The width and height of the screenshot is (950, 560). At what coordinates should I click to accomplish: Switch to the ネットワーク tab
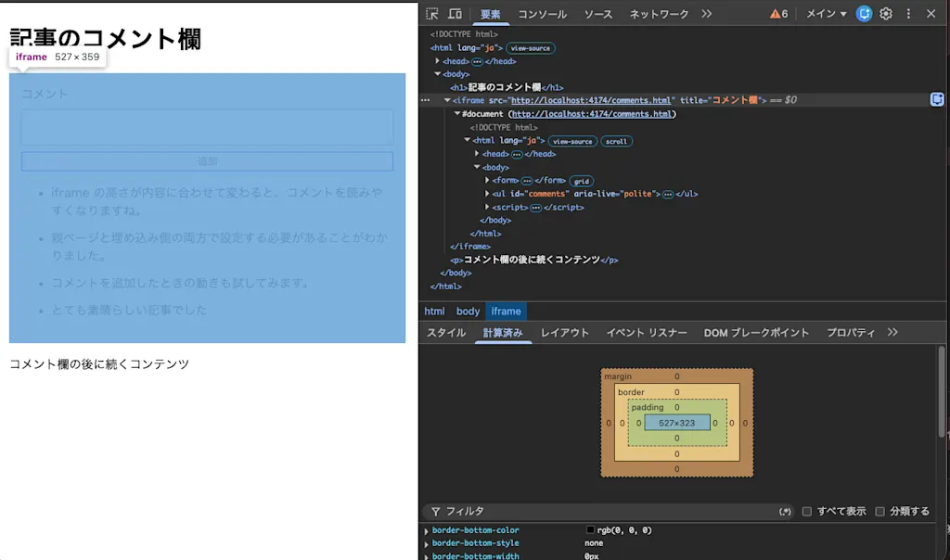click(x=660, y=14)
